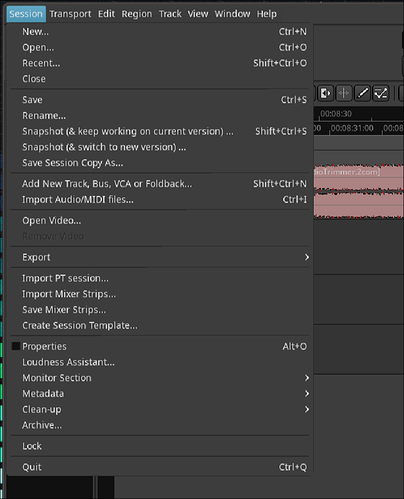Expand the Monitor Section submenu

[x=160, y=378]
